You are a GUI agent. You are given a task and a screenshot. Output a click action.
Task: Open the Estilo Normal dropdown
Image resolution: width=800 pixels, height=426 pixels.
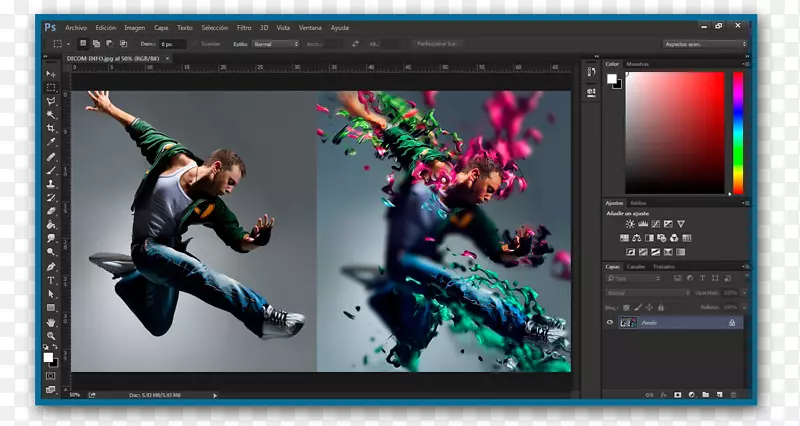tap(276, 44)
